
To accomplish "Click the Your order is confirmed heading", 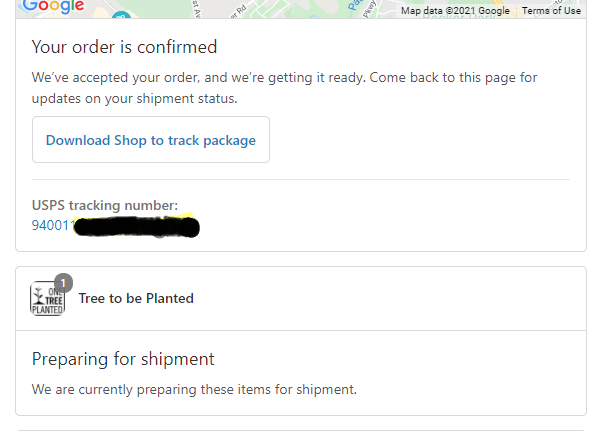I will (124, 47).
